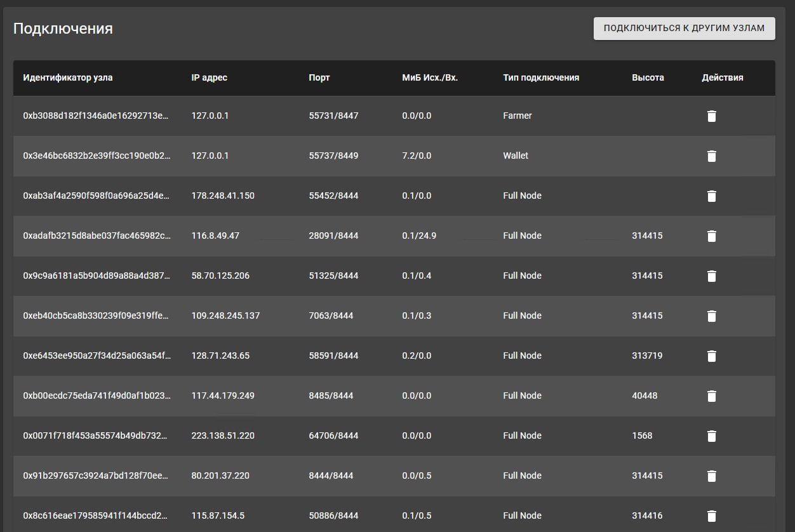Remove connection 178.248.41.150 via trash icon
The image size is (795, 532).
711,196
